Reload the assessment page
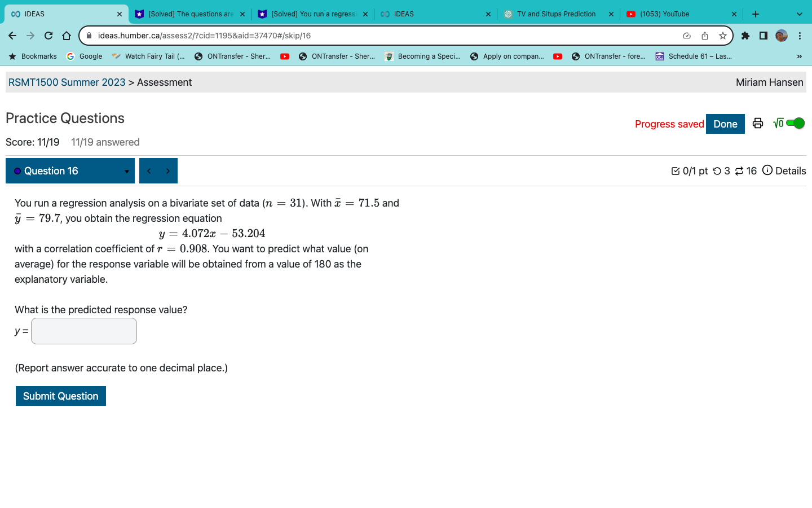This screenshot has height=508, width=812. tap(48, 35)
